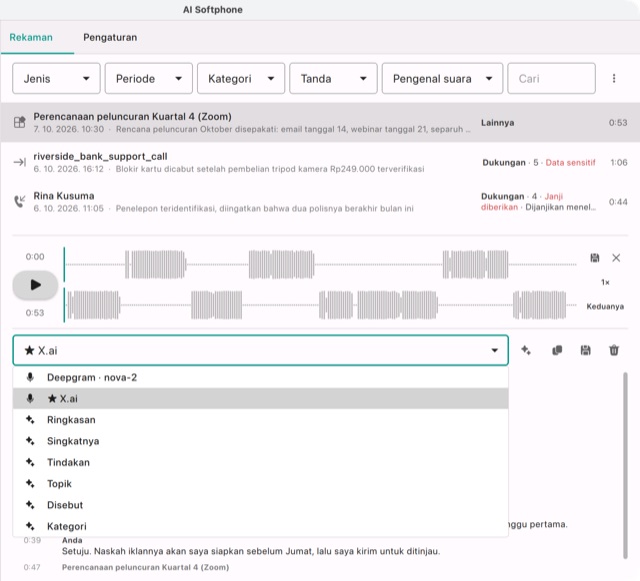Save the audio file with the player's disk icon
The image size is (640, 581).
pos(595,258)
